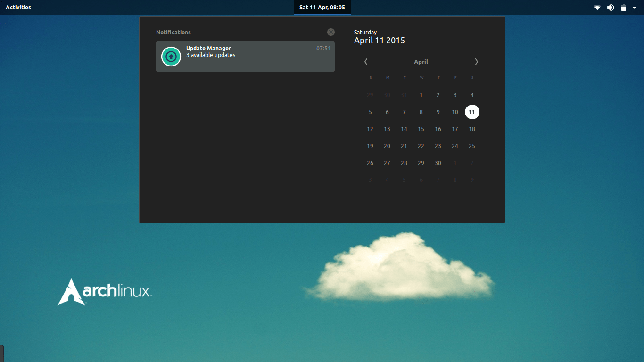Click the date and time in top bar

coord(322,7)
